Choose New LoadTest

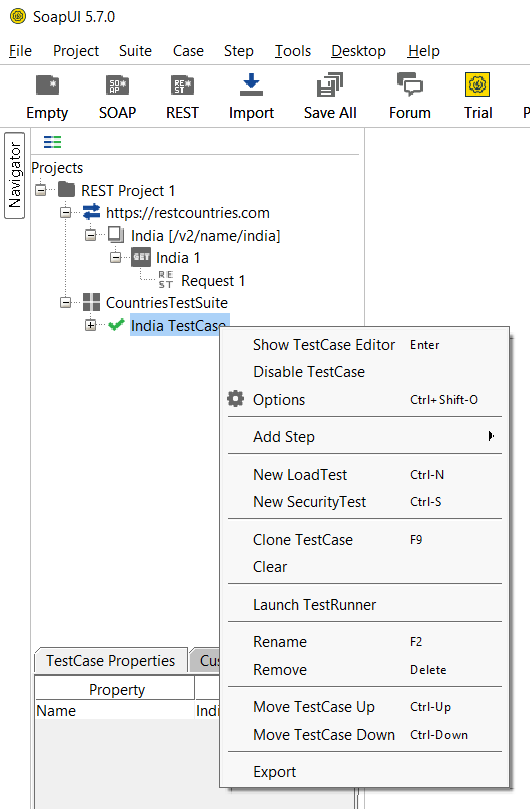(365, 475)
